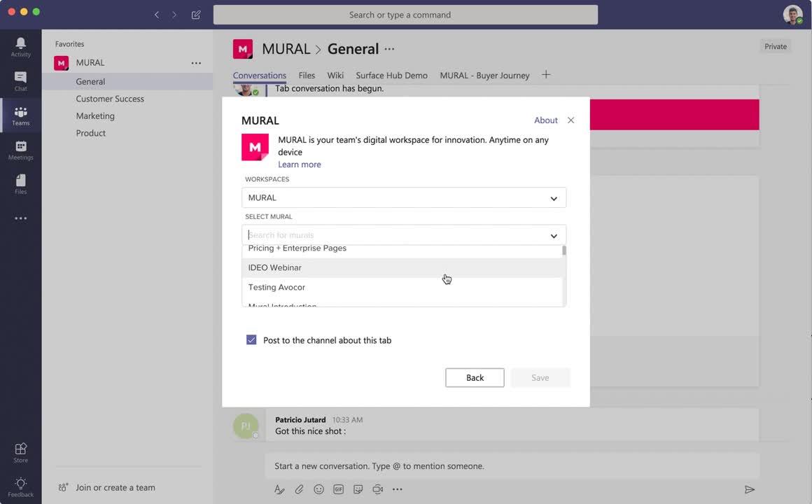This screenshot has width=812, height=504.
Task: Click the Start a new conversation box
Action: point(512,466)
